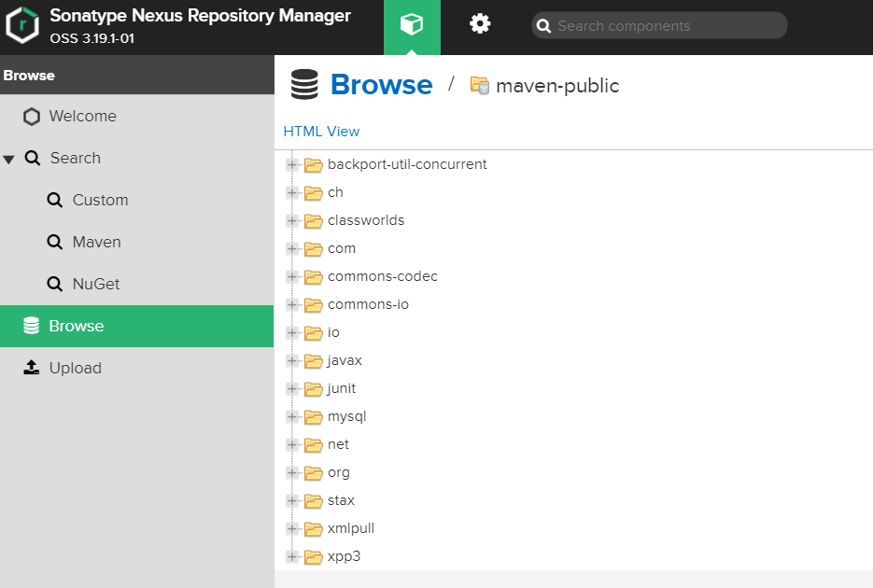This screenshot has height=588, width=873.
Task: Focus the Search components field
Action: point(660,25)
